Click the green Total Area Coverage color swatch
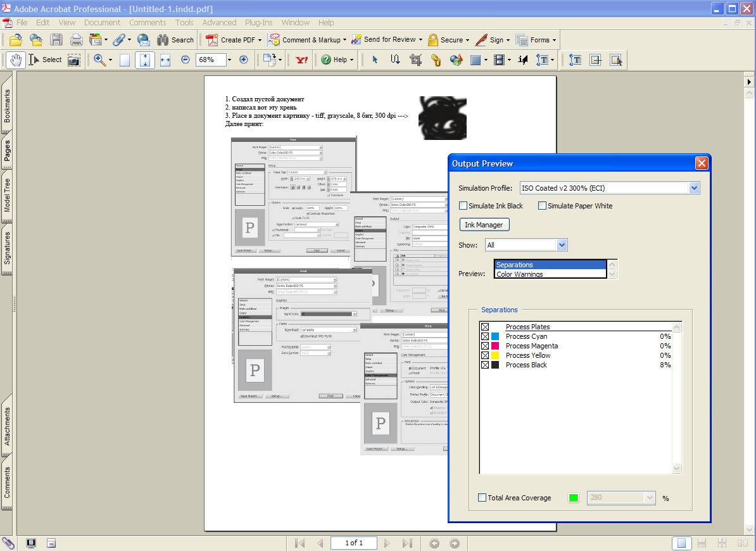 click(573, 498)
